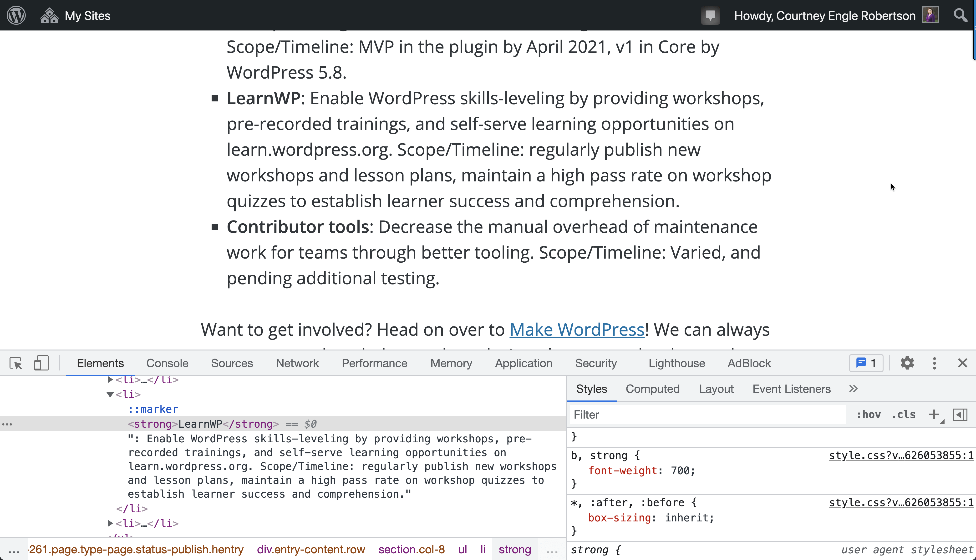Open DevTools settings gear
This screenshot has height=560, width=976.
(x=907, y=363)
